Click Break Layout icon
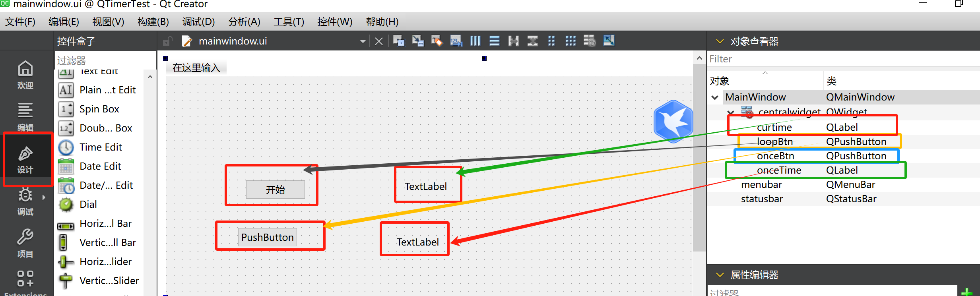Image resolution: width=980 pixels, height=296 pixels. [x=590, y=41]
